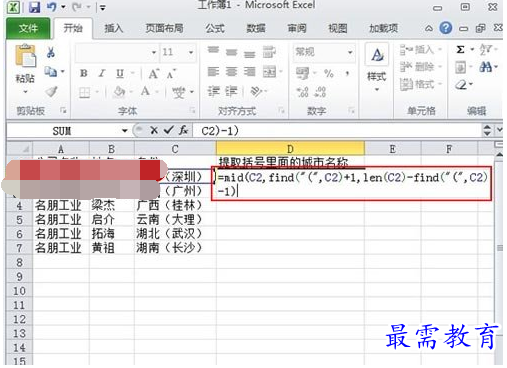507x368 pixels.
Task: Open Customize Quick Access Toolbar dropdown
Action: tap(103, 7)
